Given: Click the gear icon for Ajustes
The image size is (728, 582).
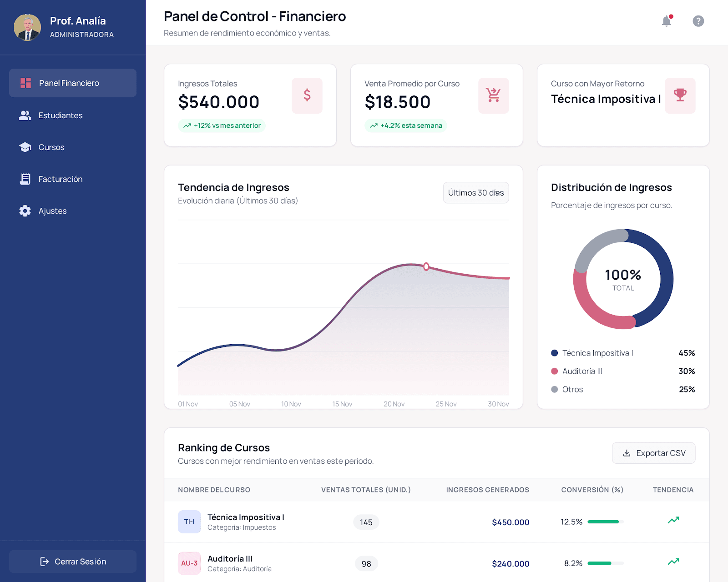Looking at the screenshot, I should tap(25, 211).
